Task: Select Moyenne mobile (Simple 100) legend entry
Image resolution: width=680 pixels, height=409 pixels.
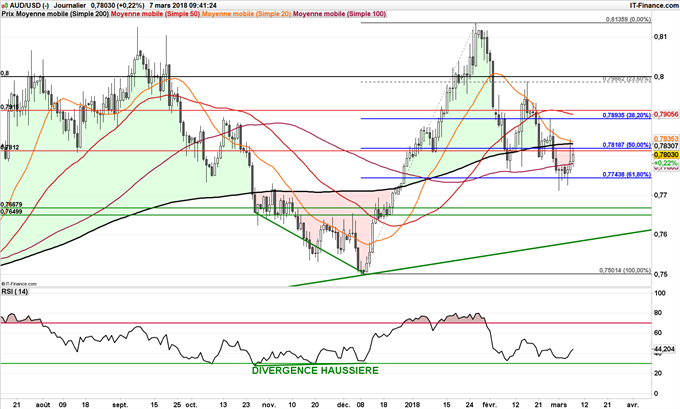Action: 340,14
